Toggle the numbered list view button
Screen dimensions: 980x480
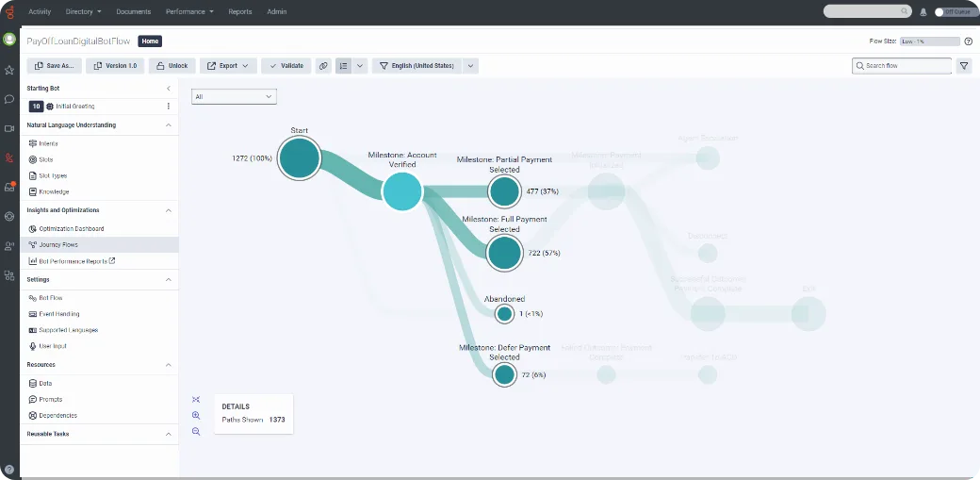[344, 66]
